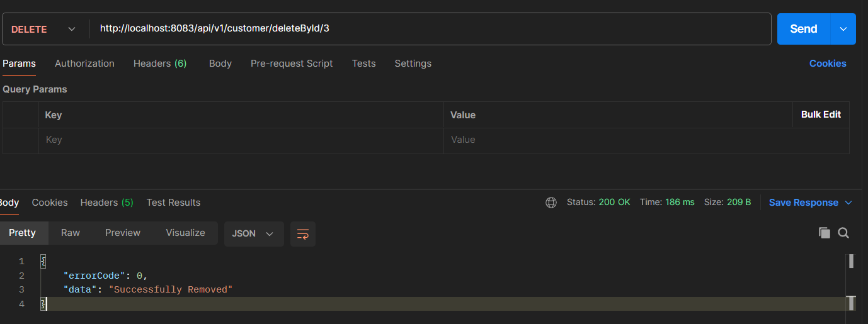Click the wrap lines icon in response toolbar

click(302, 233)
